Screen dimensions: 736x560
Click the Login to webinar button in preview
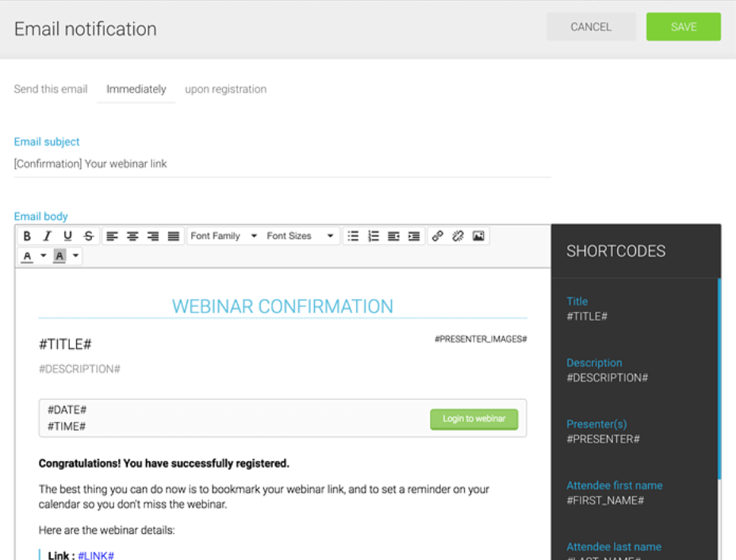(473, 418)
